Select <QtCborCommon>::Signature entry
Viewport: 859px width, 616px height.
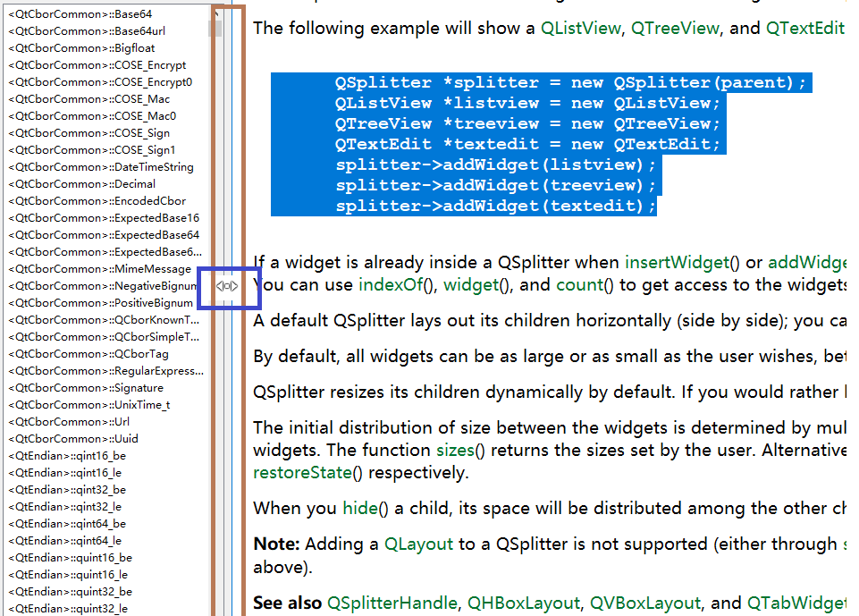86,388
